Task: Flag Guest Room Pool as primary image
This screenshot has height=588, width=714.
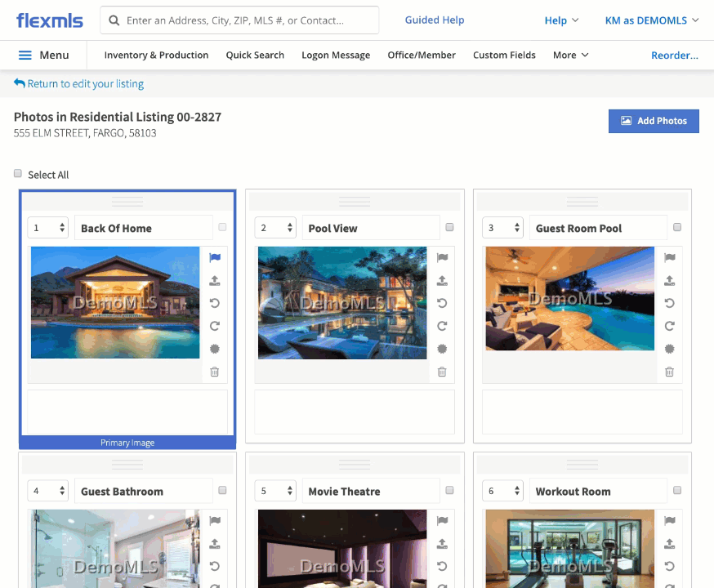Action: (x=669, y=257)
